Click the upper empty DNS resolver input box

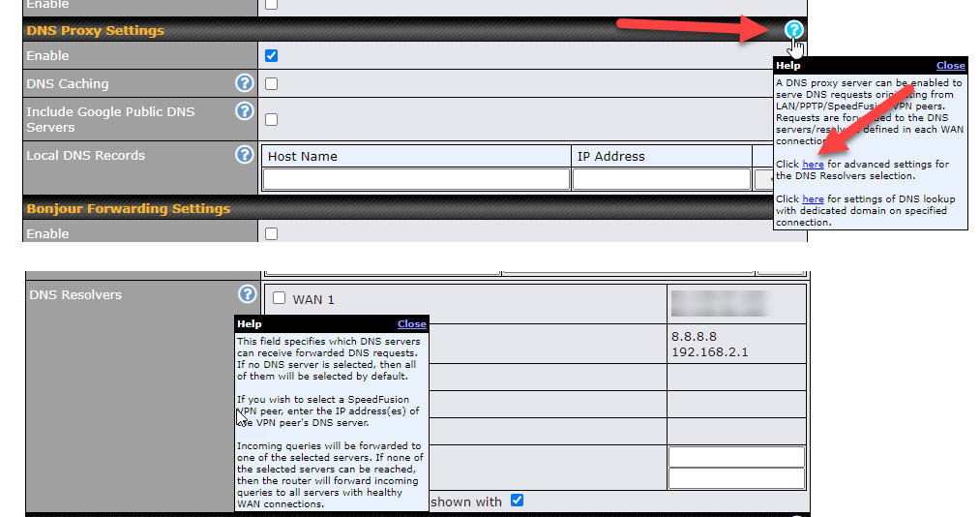click(736, 457)
